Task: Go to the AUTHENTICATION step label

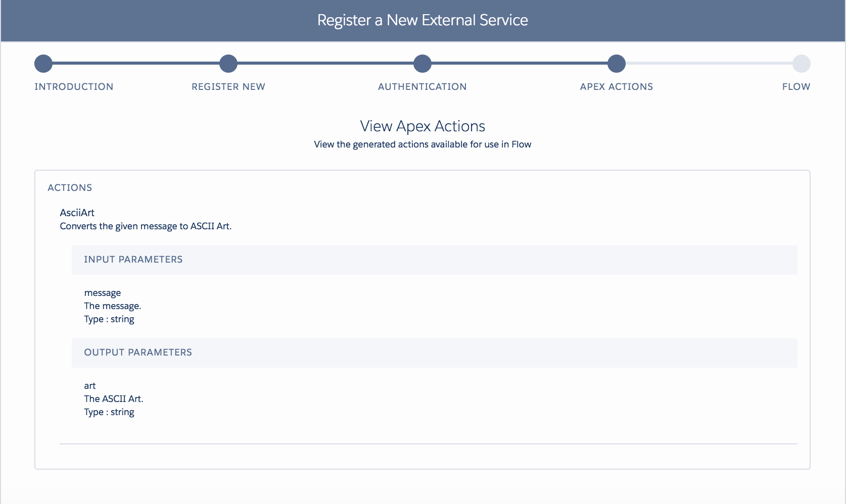Action: (422, 87)
